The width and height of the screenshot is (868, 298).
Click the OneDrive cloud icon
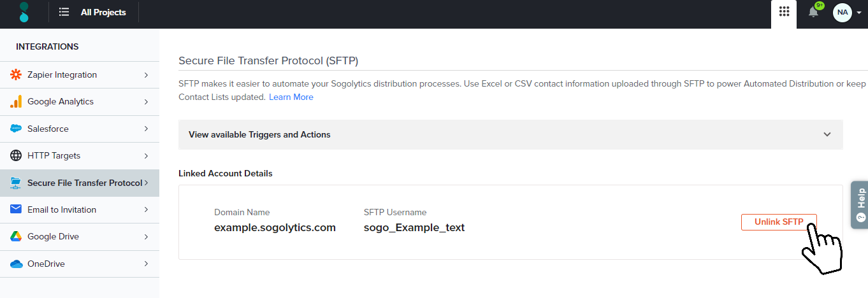16,264
